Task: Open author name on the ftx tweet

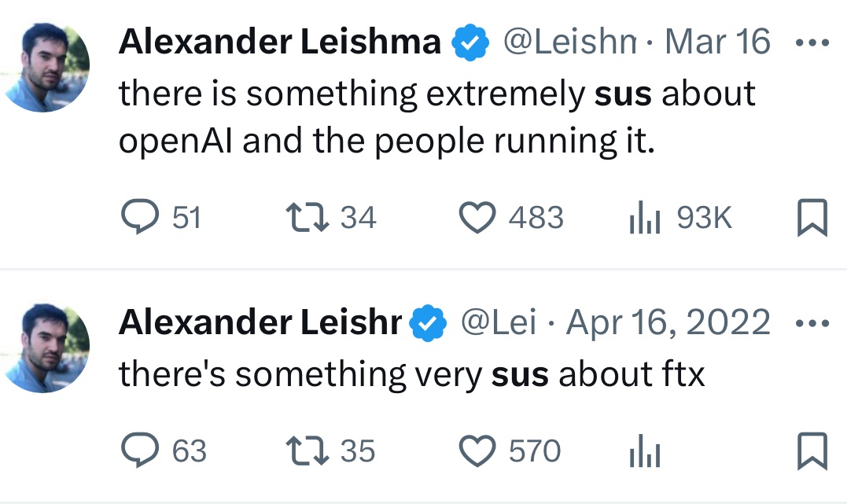Action: [260, 323]
